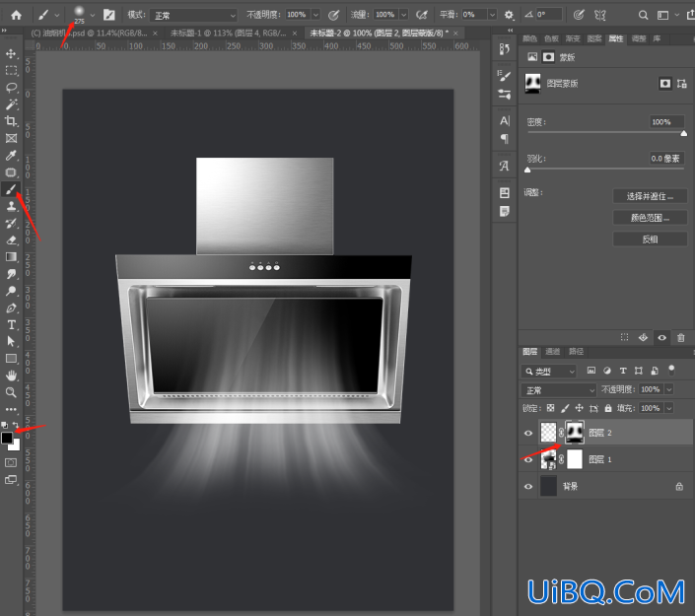695x616 pixels.
Task: Switch to 通道 channels tab
Action: coord(553,352)
